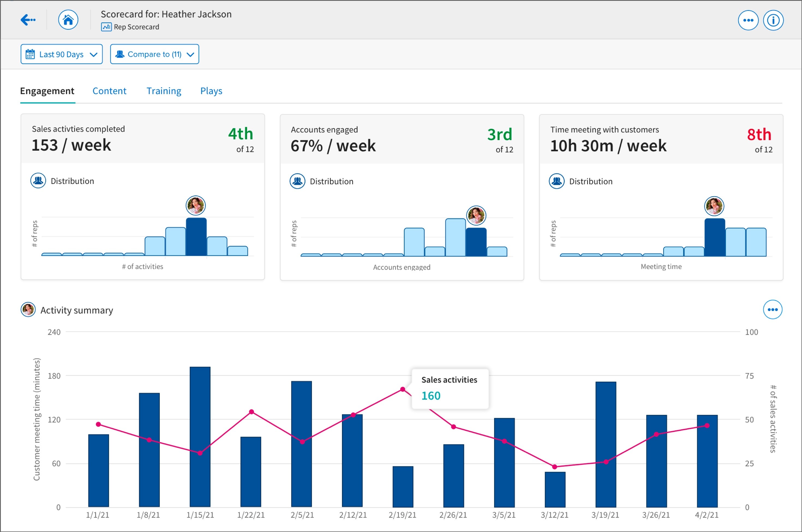Click the red 8th ranking text
This screenshot has height=532, width=802.
(x=759, y=135)
